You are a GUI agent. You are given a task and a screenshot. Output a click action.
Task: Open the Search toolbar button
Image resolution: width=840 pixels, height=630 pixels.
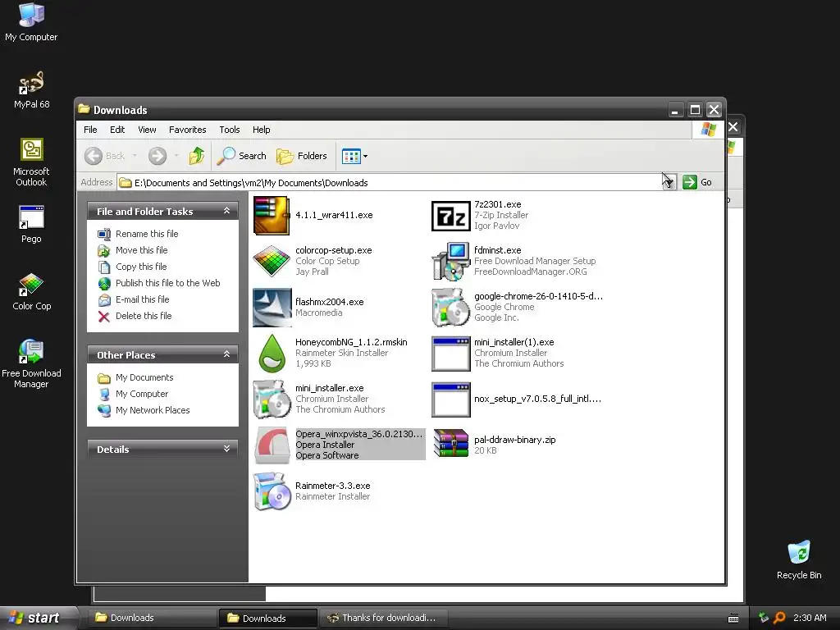pos(242,156)
